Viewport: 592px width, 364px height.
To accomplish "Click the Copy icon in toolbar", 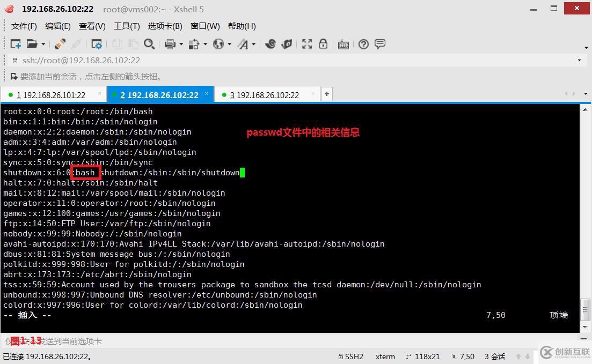I will point(117,44).
